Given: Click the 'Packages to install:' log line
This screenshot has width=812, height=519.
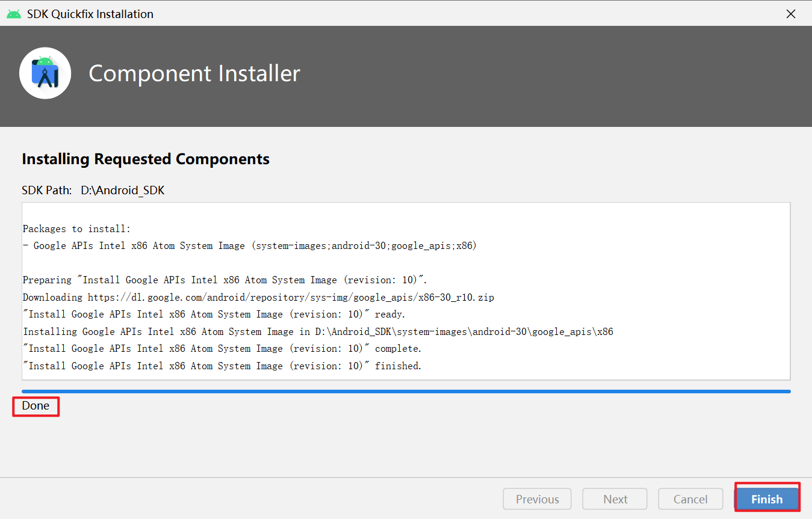Looking at the screenshot, I should click(x=76, y=229).
